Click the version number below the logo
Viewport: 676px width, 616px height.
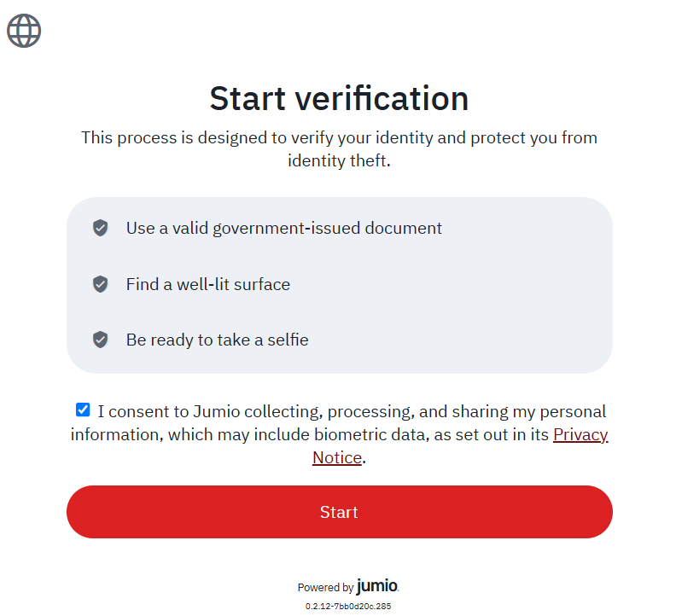tap(347, 606)
